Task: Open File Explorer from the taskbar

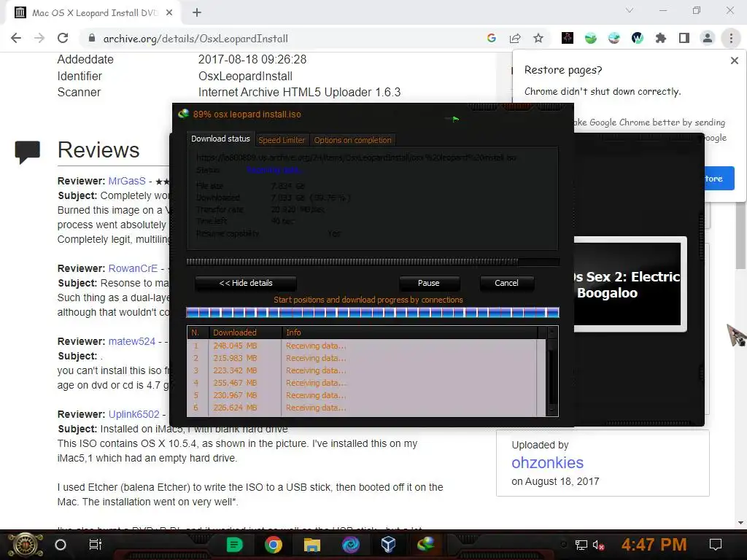Action: (x=311, y=545)
